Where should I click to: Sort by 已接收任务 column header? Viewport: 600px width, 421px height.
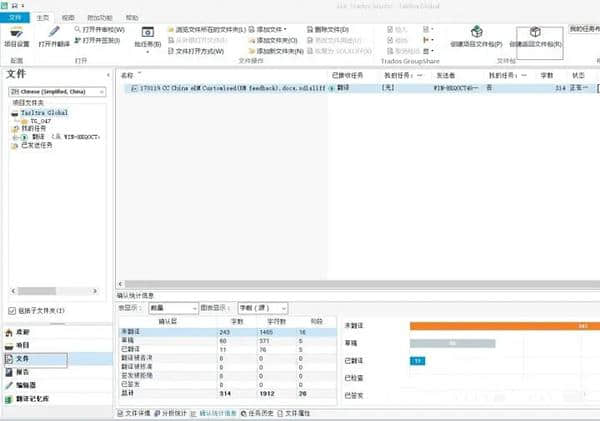coord(347,75)
